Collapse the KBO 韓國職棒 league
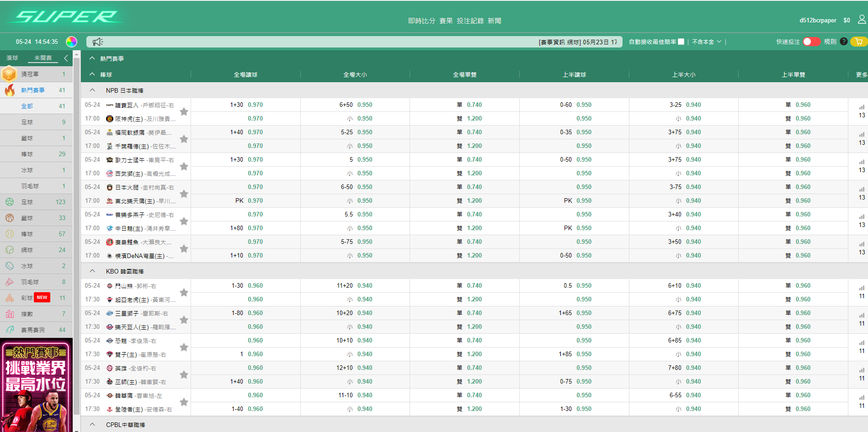The image size is (868, 432). point(92,271)
